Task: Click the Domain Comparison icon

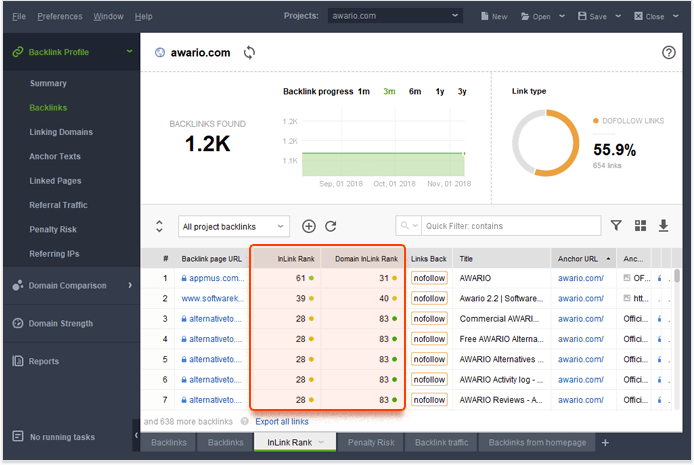Action: point(18,285)
